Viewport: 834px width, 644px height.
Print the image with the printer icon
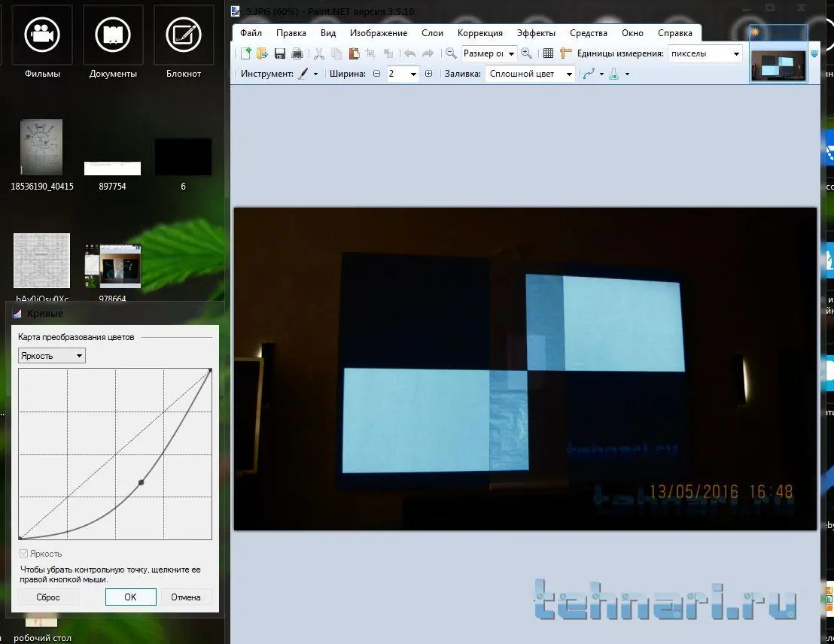coord(297,53)
